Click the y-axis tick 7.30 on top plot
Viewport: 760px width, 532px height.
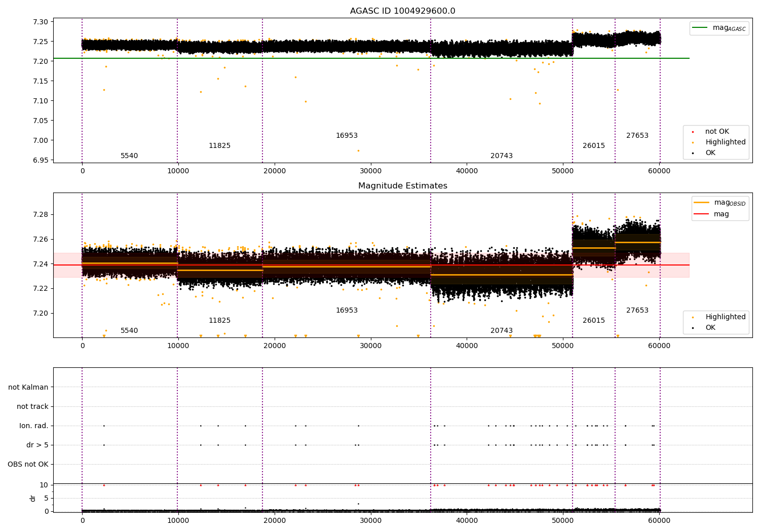41,22
